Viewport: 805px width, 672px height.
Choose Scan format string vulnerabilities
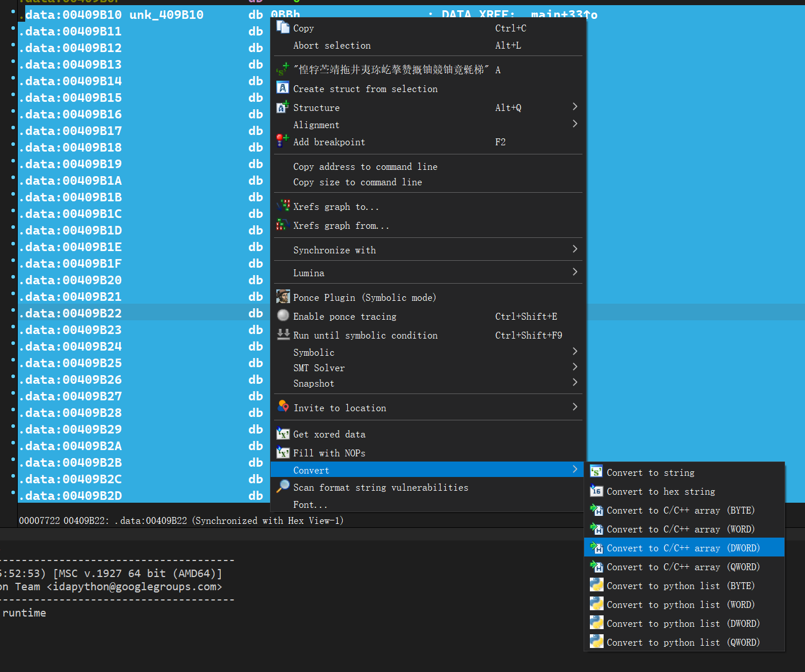click(428, 487)
